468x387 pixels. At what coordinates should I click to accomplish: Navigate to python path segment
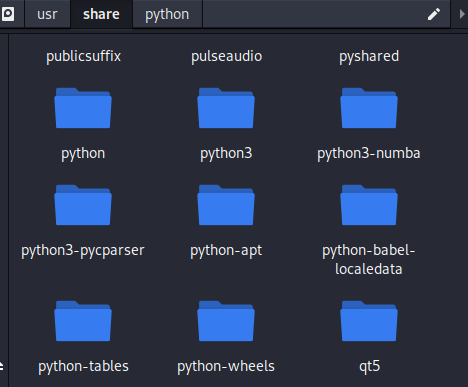(167, 14)
